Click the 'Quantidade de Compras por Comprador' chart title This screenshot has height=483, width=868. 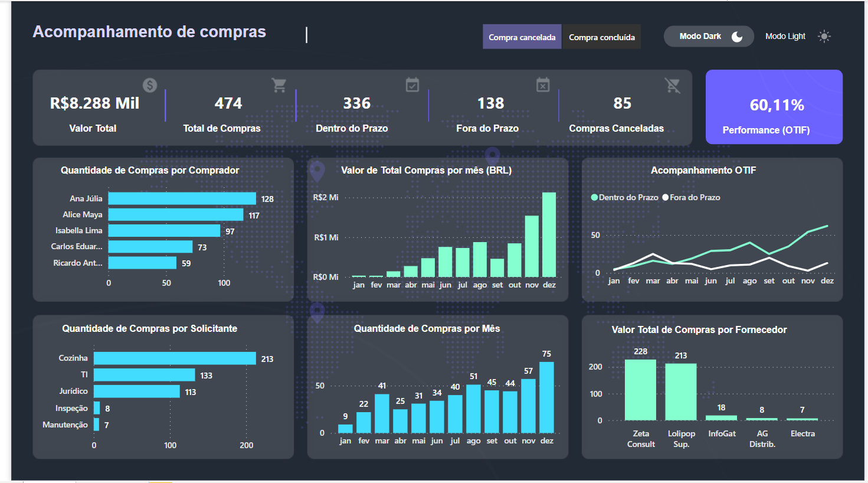coord(150,170)
